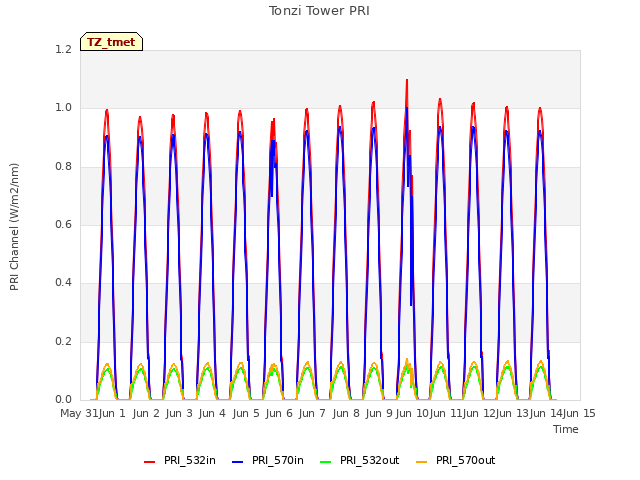Click the Jun 2 x-axis tick label
Screen dimensions: 640x480
[146, 413]
